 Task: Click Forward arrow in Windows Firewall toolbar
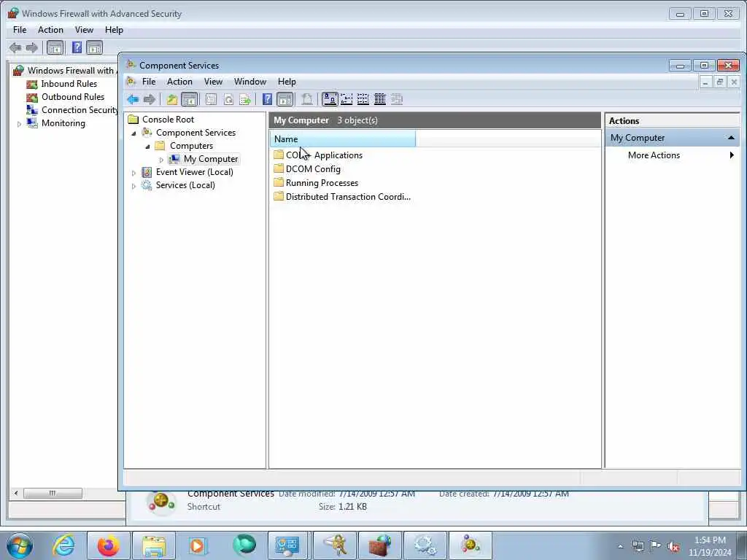(x=32, y=47)
